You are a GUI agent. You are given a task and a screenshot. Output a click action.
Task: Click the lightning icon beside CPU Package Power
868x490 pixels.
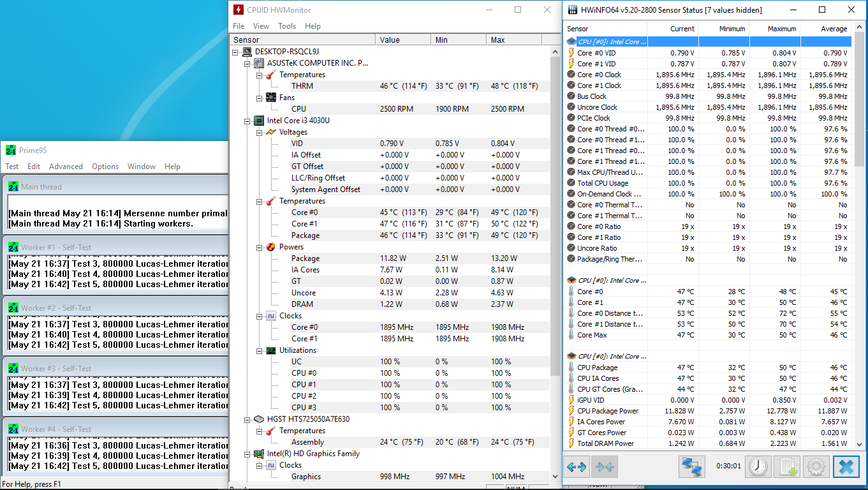point(571,411)
